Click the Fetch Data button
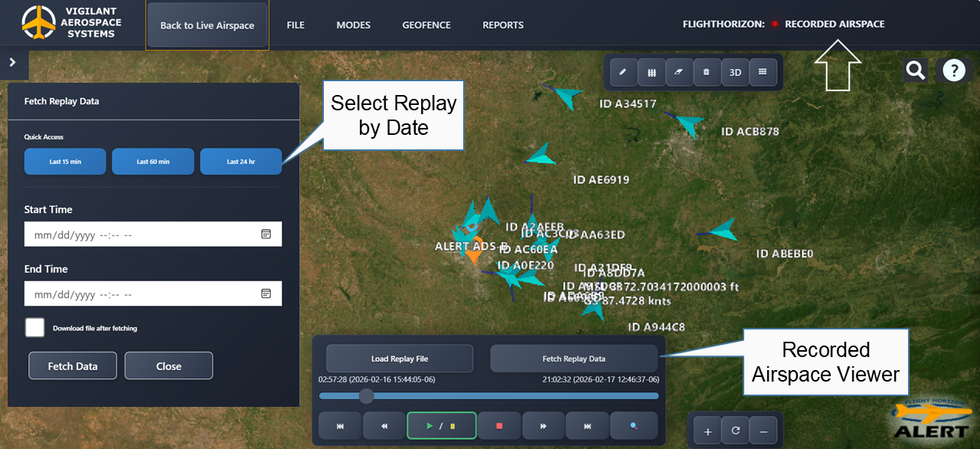The width and height of the screenshot is (980, 449). tap(73, 366)
